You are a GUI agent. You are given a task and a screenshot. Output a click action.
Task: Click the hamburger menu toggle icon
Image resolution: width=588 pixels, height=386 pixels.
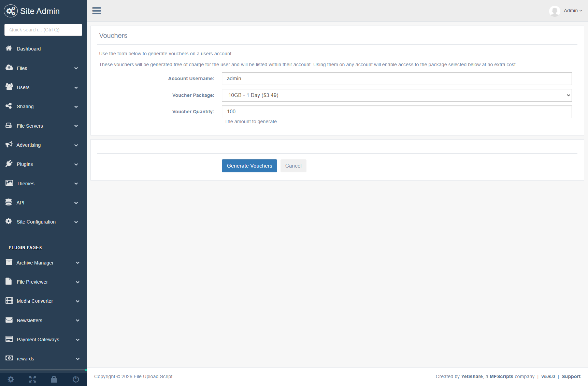(x=97, y=11)
